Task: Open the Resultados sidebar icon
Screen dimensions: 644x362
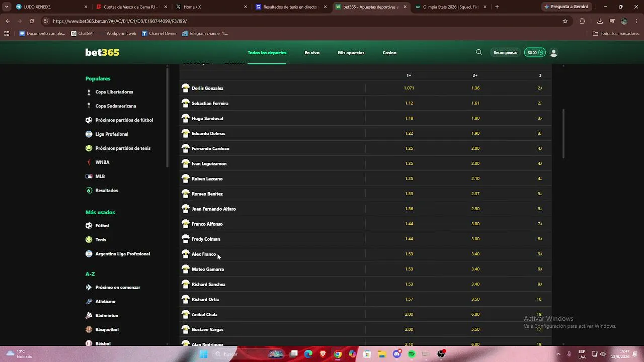Action: click(89, 191)
